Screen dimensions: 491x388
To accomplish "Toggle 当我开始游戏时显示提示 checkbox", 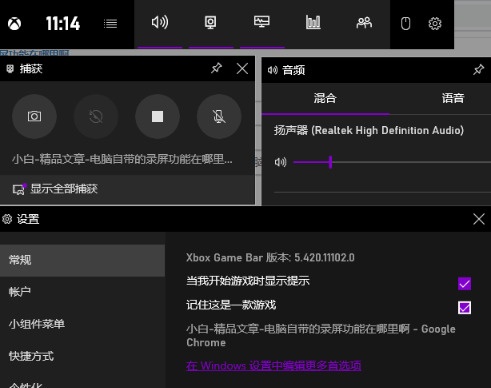I will (x=464, y=284).
